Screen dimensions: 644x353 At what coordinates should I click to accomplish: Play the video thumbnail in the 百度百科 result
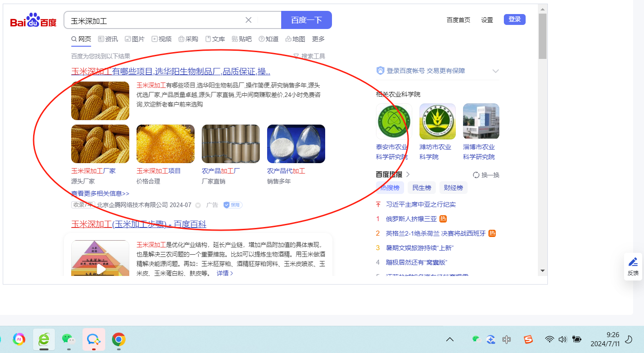click(x=100, y=269)
